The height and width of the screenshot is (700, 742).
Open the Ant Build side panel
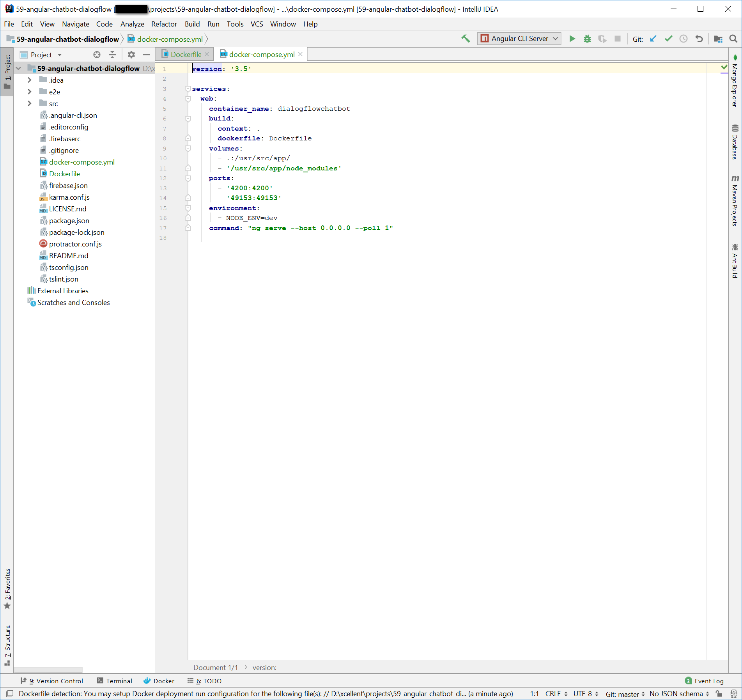[735, 261]
